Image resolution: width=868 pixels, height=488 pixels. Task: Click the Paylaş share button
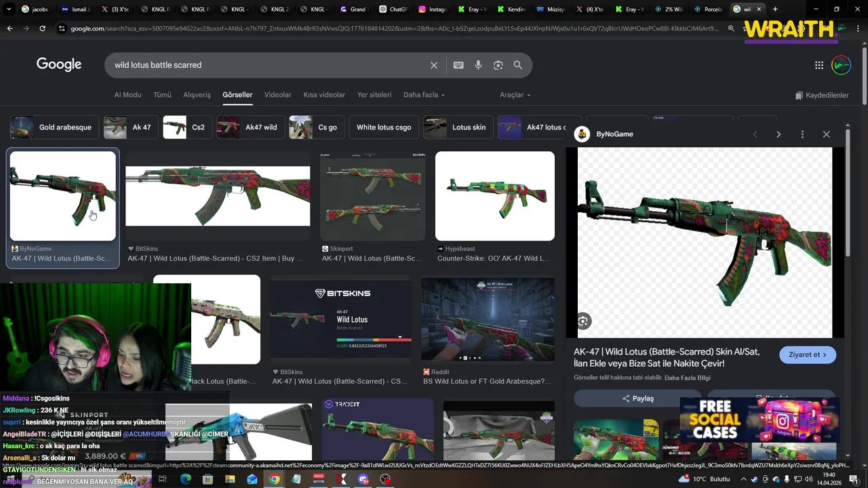click(637, 399)
